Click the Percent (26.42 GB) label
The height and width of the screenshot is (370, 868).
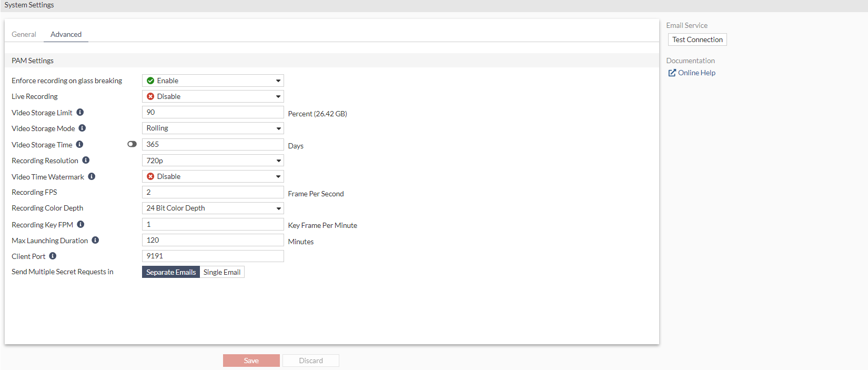pyautogui.click(x=317, y=114)
